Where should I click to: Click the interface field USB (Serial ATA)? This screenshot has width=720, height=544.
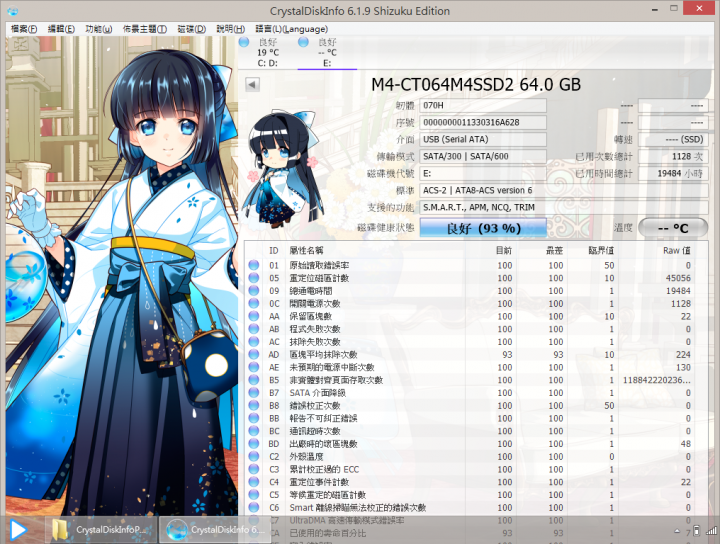tap(483, 140)
